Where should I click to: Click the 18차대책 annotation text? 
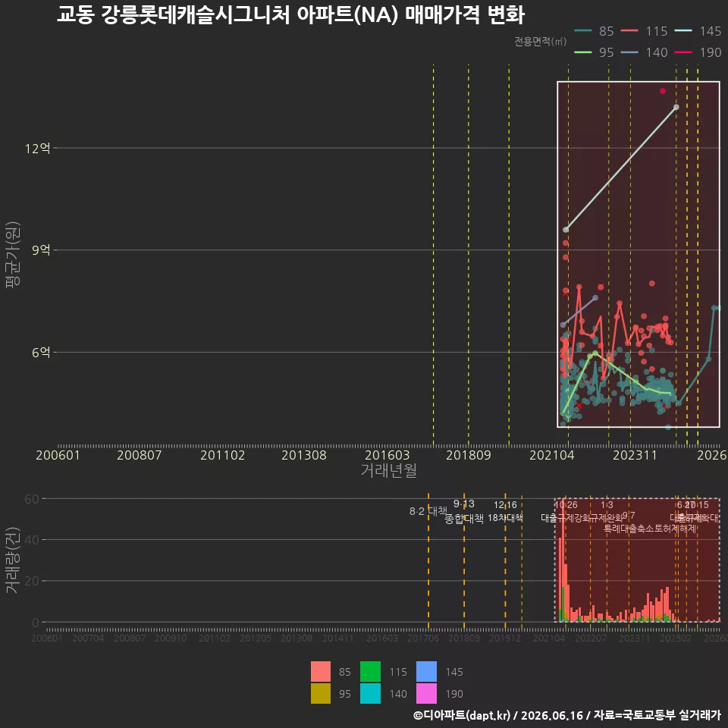505,518
